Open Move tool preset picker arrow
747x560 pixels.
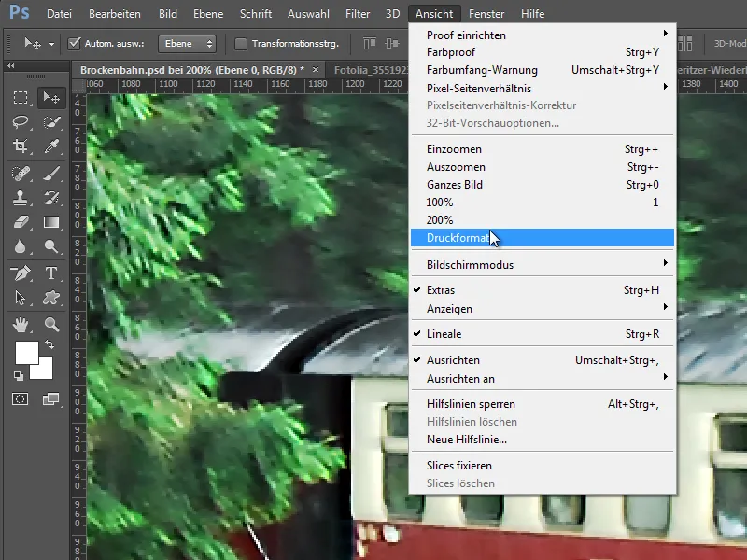pyautogui.click(x=51, y=44)
